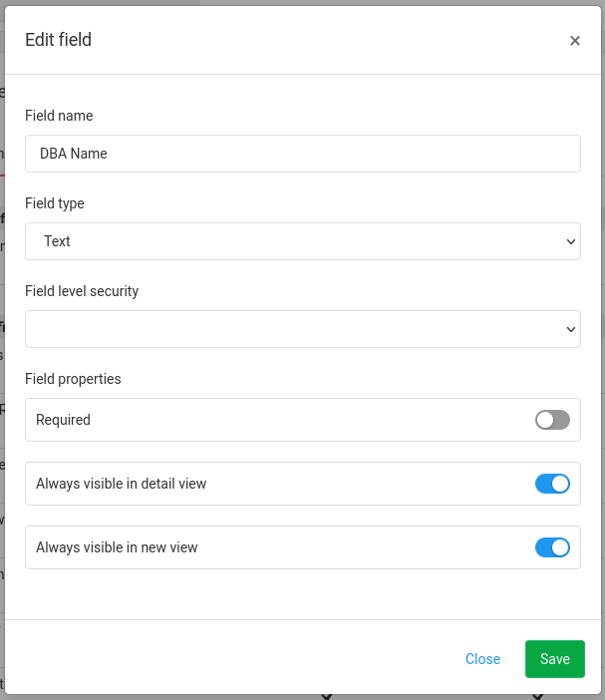This screenshot has width=605, height=700.
Task: Click the Required label text
Action: (63, 420)
